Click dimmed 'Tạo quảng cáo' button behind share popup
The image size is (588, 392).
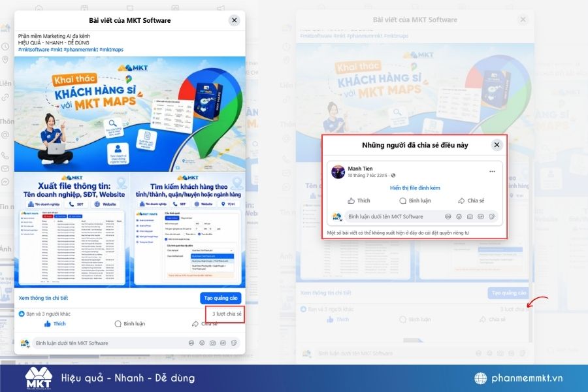pyautogui.click(x=508, y=293)
